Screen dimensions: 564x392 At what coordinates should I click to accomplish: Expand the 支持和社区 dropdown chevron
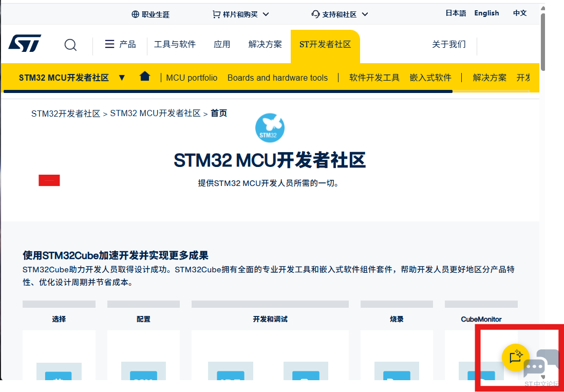[365, 14]
